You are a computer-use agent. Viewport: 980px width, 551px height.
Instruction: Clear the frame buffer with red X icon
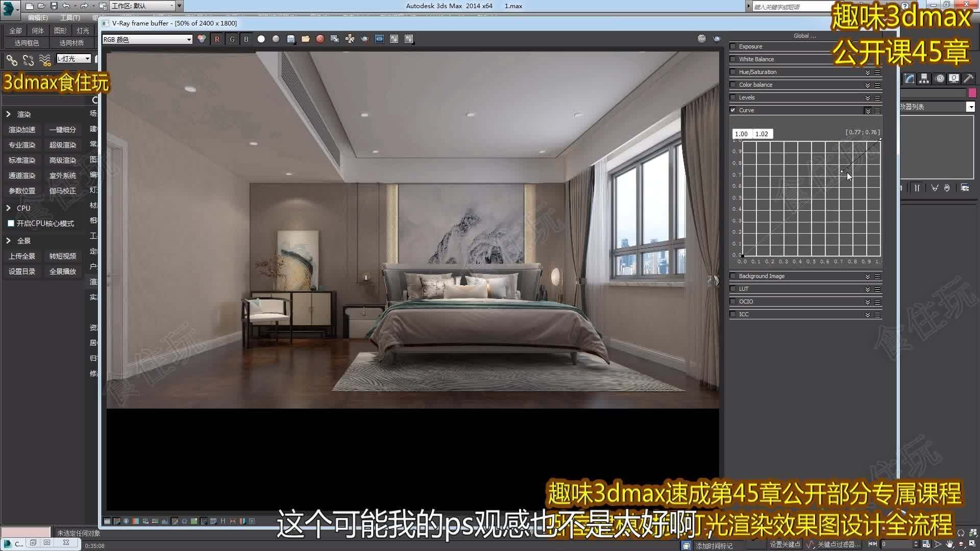click(x=320, y=39)
